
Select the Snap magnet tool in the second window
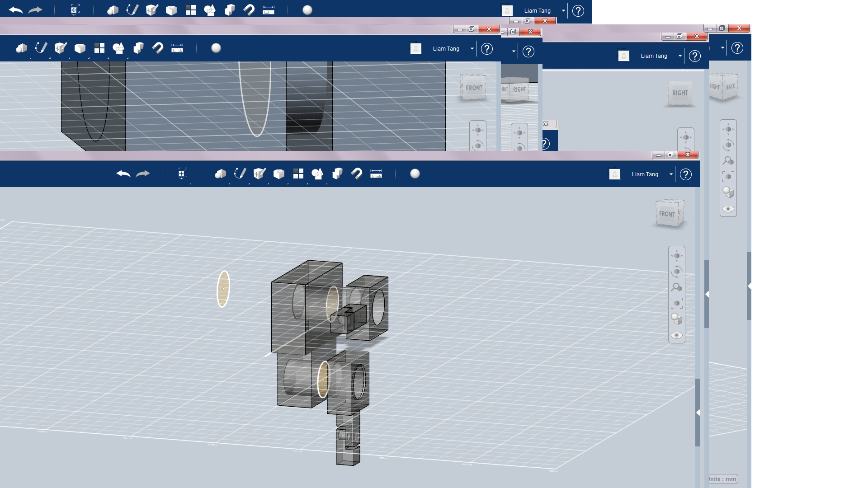coord(158,48)
